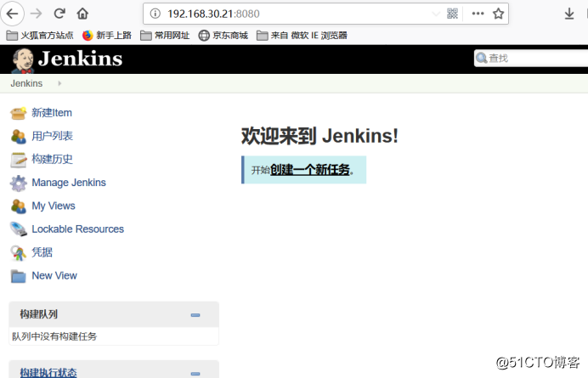
Task: Click the 队列中没有构建任务 text
Action: click(54, 336)
